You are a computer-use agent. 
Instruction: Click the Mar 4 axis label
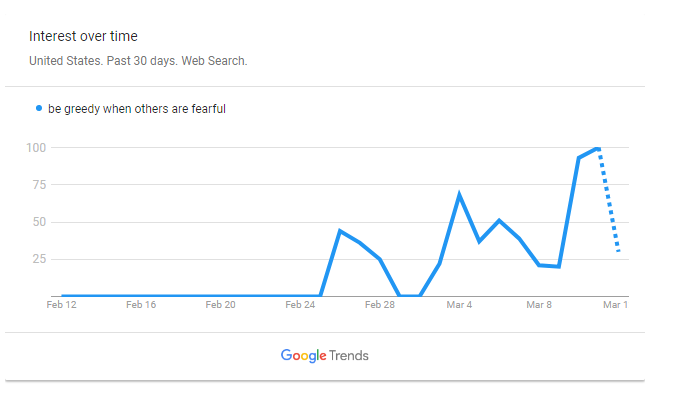(x=459, y=305)
